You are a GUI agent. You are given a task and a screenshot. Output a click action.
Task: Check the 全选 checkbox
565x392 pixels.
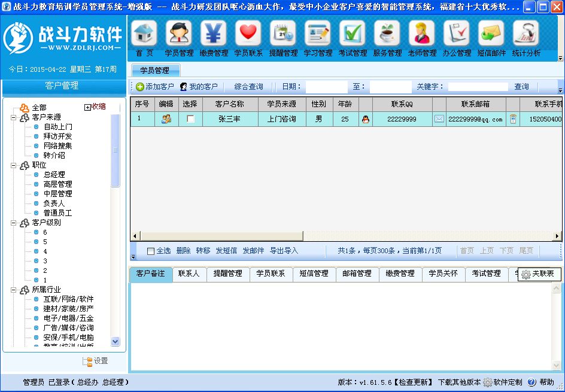coord(151,251)
